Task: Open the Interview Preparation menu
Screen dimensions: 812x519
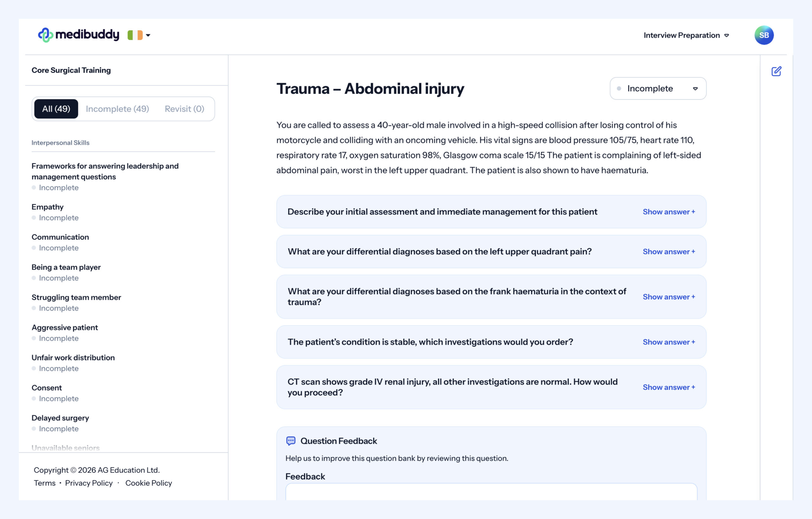Action: click(x=682, y=35)
